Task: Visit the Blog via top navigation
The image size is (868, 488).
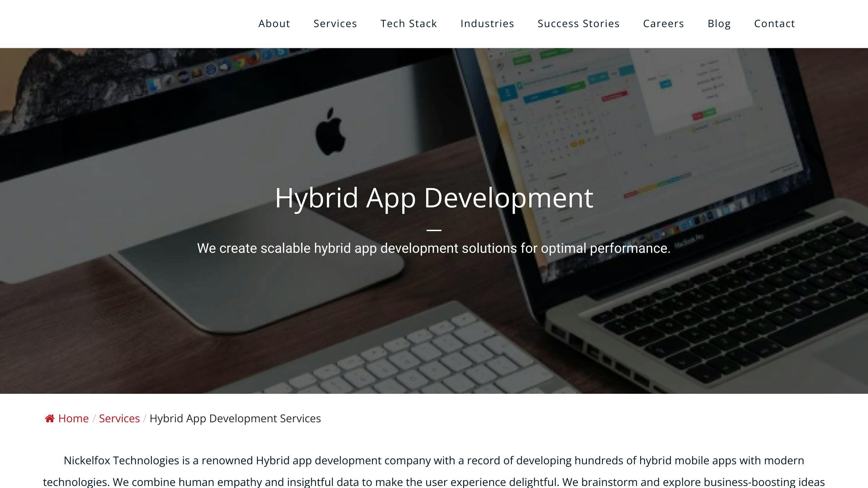Action: pos(719,23)
